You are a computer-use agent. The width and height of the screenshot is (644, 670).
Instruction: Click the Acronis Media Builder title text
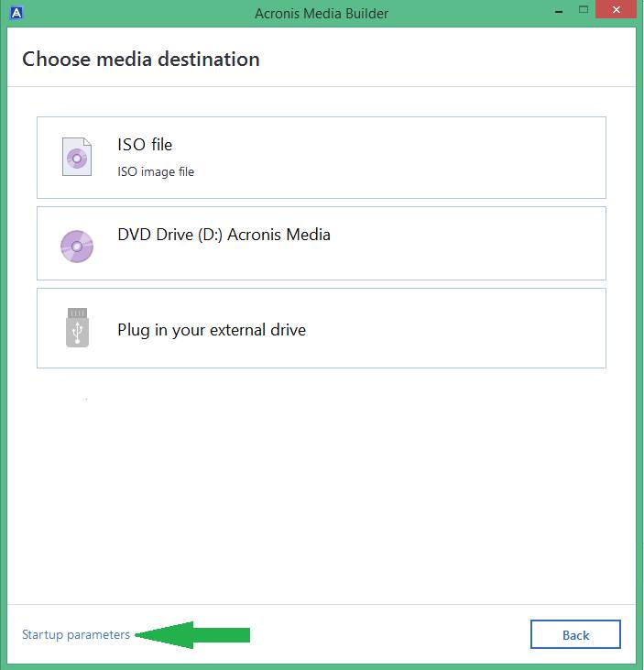322,14
